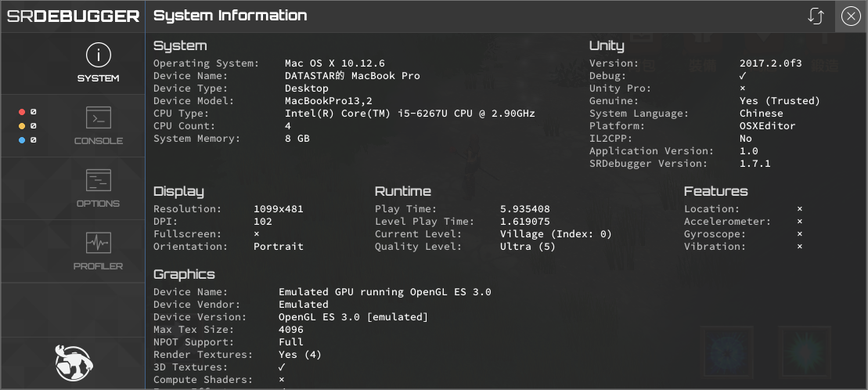Click the Application Version 1.0 value
This screenshot has width=868, height=390.
pos(748,151)
